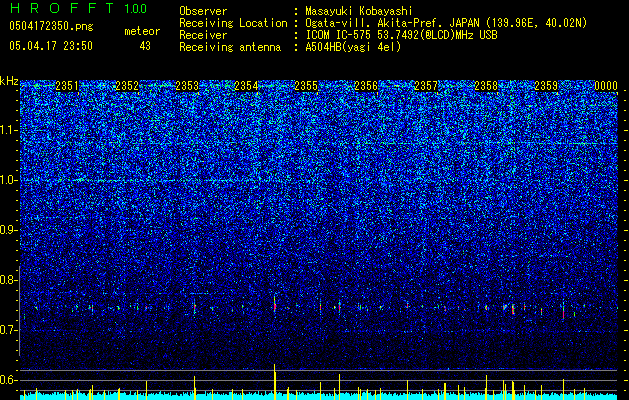Click the 2354 time marker

(246, 86)
